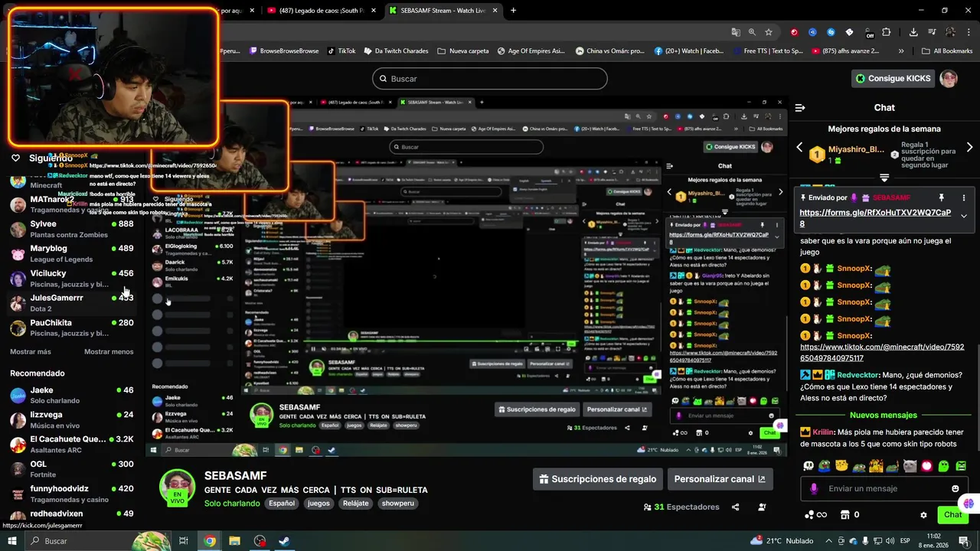Open Chrome downloads
The image size is (980, 551).
tap(913, 32)
